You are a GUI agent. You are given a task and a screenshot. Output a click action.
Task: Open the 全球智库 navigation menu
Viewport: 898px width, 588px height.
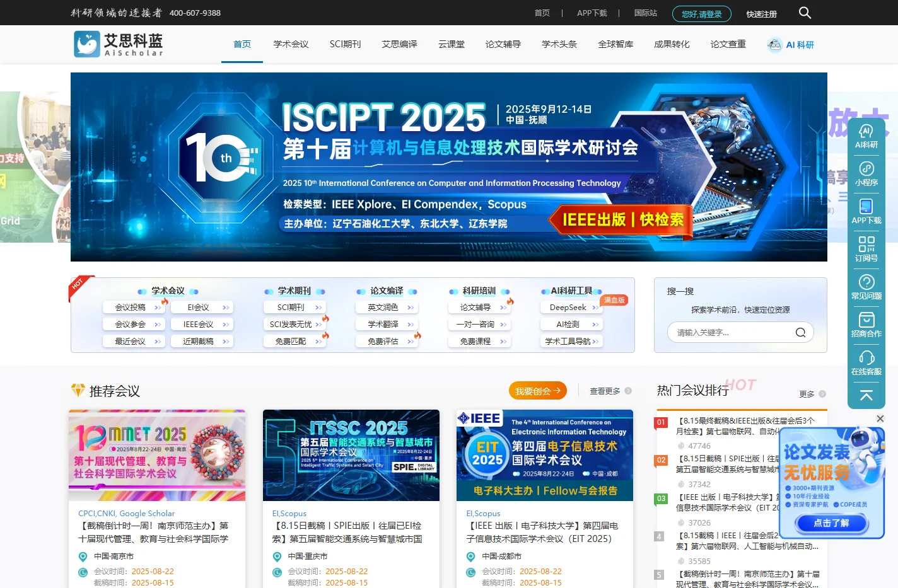point(615,44)
